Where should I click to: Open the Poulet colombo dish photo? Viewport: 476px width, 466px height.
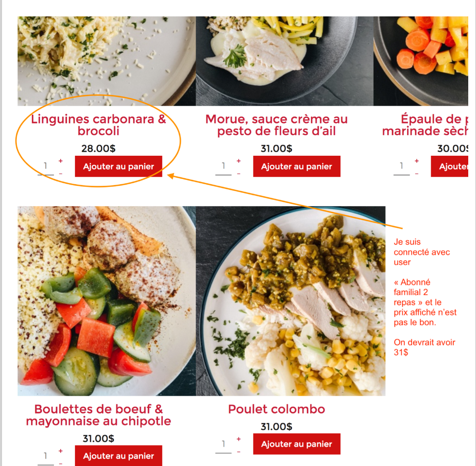291,301
